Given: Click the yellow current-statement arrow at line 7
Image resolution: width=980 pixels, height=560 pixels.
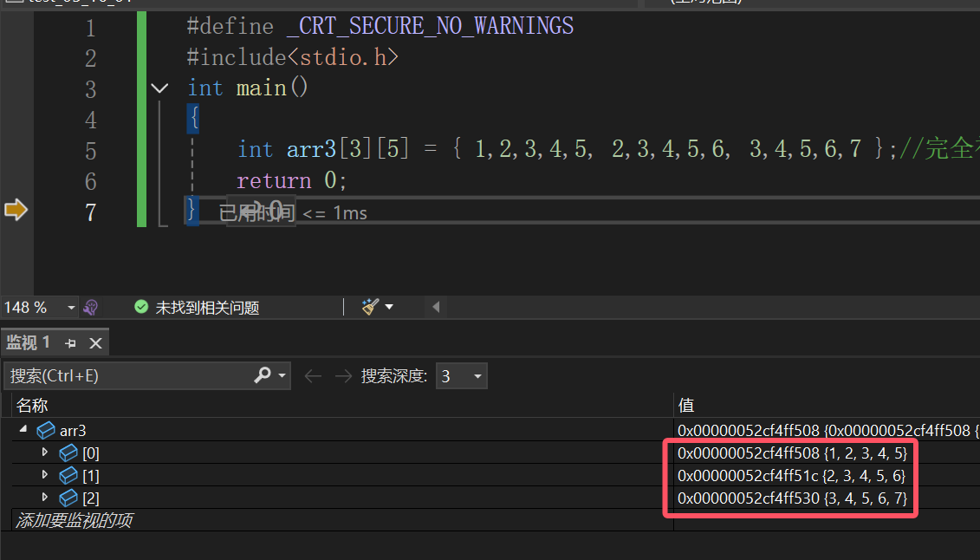Looking at the screenshot, I should click(x=16, y=210).
